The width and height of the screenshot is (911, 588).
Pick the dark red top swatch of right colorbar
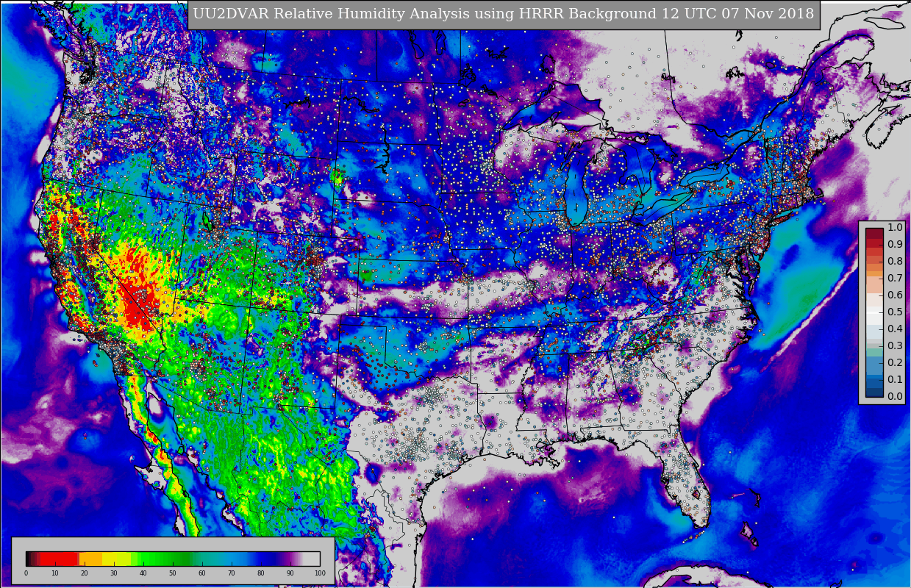coord(874,232)
